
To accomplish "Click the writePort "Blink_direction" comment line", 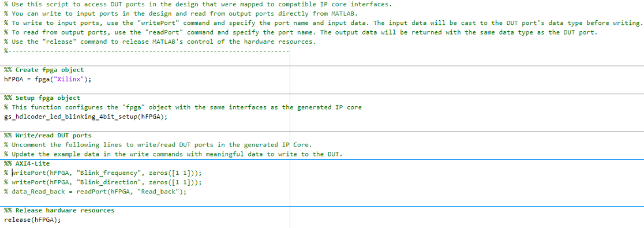I will pyautogui.click(x=103, y=182).
